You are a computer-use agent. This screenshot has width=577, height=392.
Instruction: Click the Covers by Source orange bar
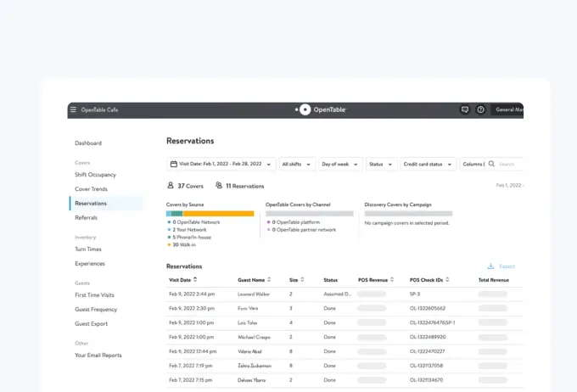(218, 214)
